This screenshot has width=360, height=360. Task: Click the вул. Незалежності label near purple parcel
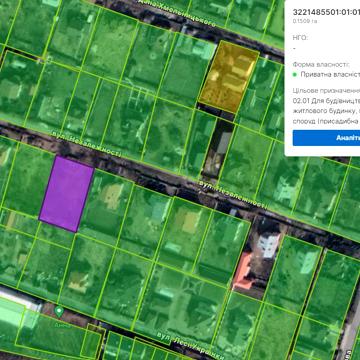(x=86, y=144)
